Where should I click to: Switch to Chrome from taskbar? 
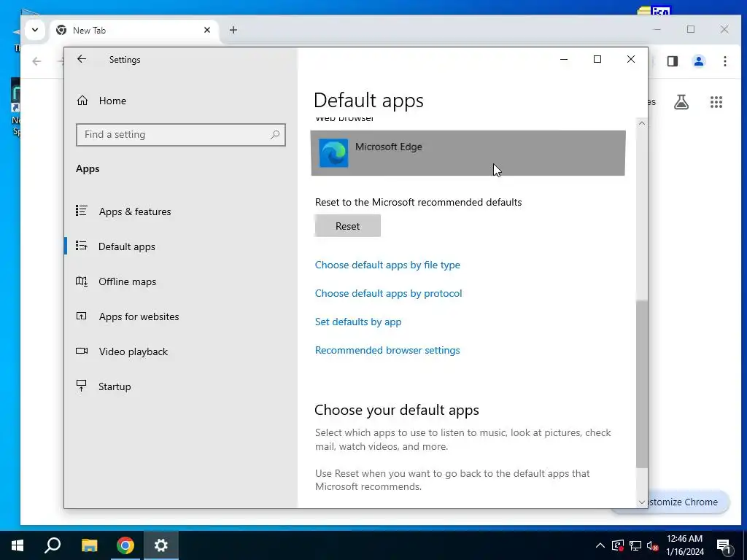pyautogui.click(x=125, y=545)
